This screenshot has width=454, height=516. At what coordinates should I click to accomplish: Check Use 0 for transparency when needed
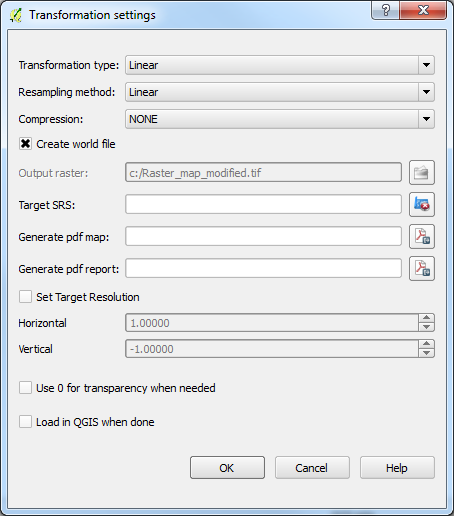click(x=25, y=388)
